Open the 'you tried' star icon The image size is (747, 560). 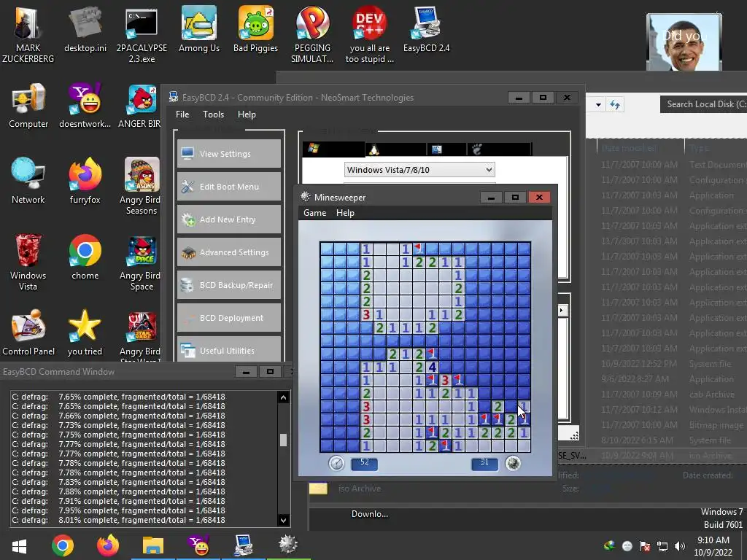tap(85, 332)
